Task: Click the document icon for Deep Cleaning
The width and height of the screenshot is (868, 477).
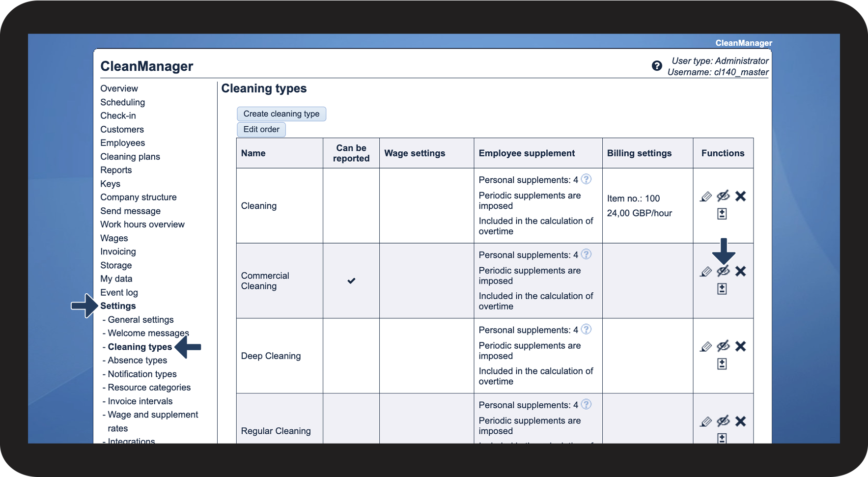Action: click(722, 364)
